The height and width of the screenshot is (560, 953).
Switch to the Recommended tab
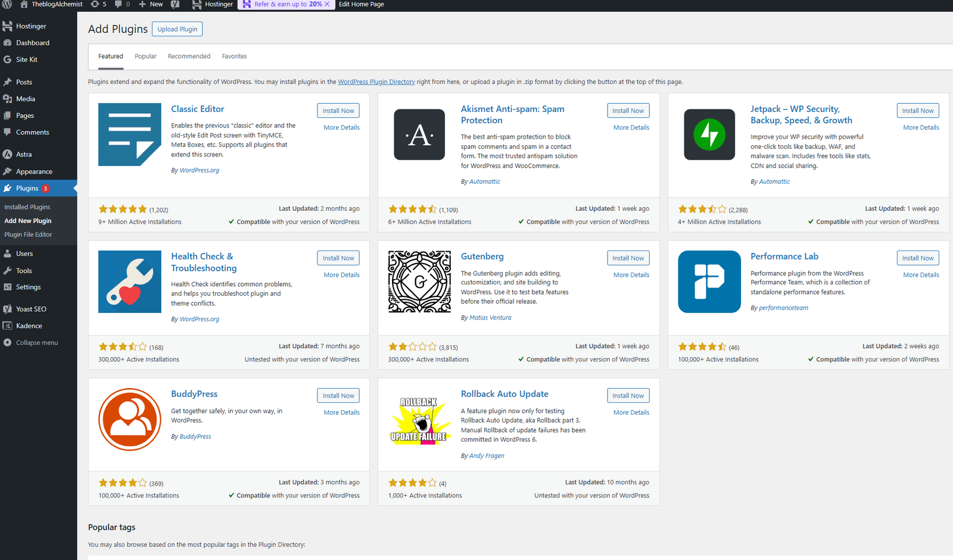point(189,57)
